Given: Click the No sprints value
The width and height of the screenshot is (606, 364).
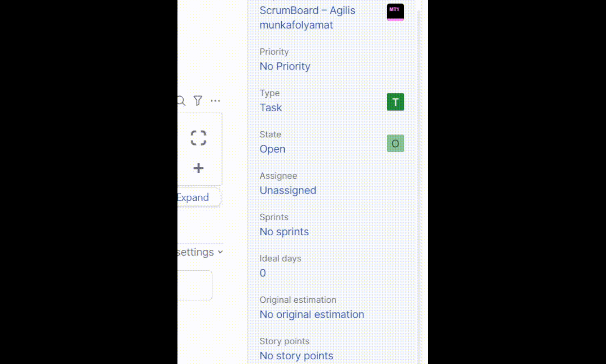Looking at the screenshot, I should click(284, 232).
